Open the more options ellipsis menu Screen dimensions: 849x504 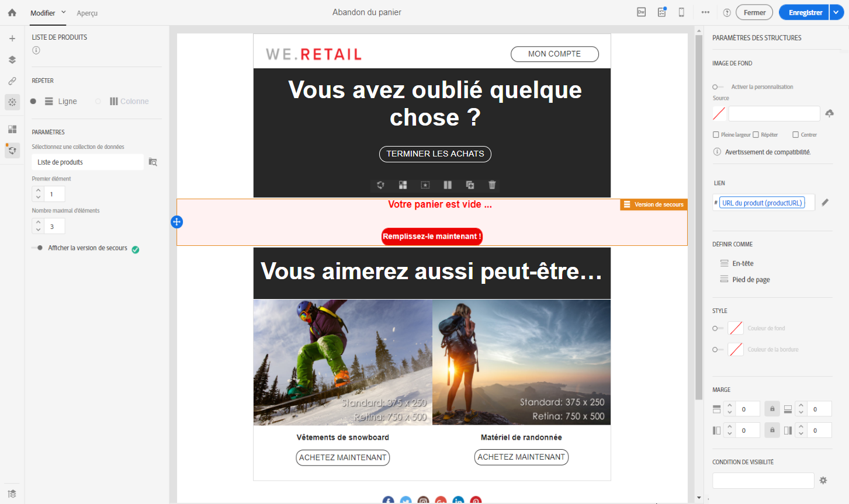[x=706, y=12]
